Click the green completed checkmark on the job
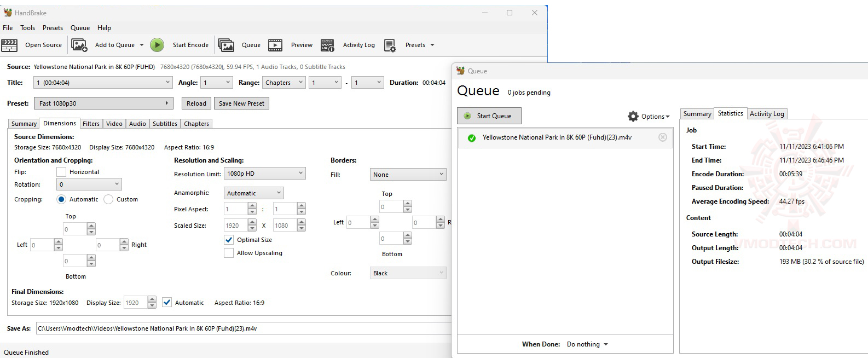Viewport: 868px width, 358px height. [472, 138]
